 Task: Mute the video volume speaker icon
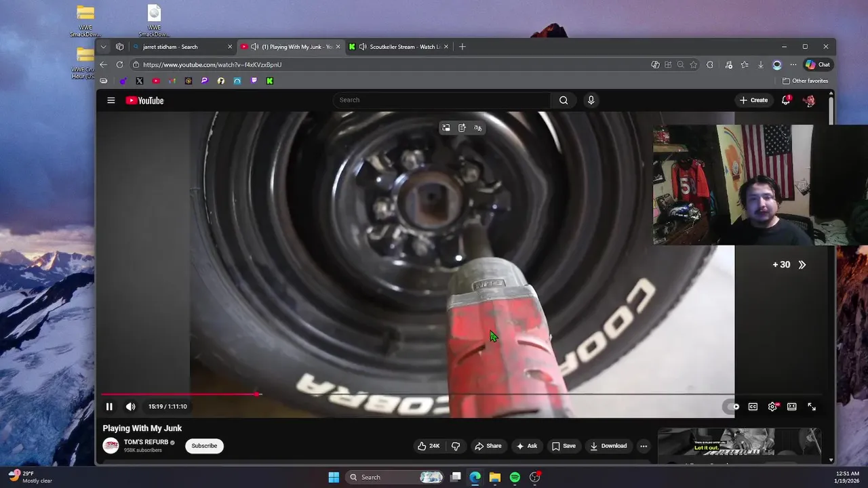coord(130,407)
